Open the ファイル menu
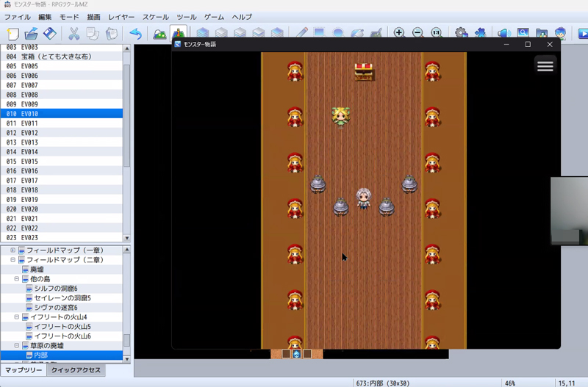Viewport: 588px width, 387px height. point(17,17)
